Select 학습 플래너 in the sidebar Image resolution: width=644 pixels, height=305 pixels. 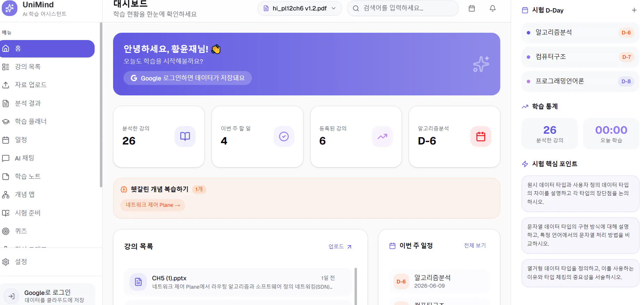pyautogui.click(x=47, y=122)
